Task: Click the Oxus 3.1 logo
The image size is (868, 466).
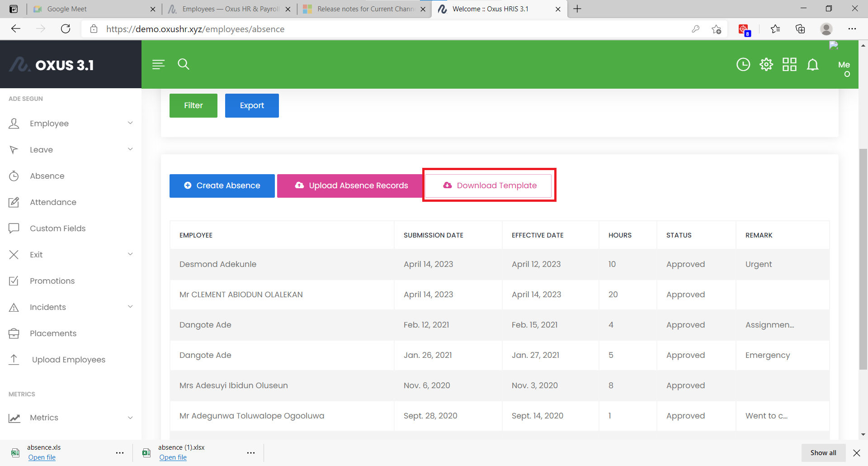Action: [x=52, y=65]
